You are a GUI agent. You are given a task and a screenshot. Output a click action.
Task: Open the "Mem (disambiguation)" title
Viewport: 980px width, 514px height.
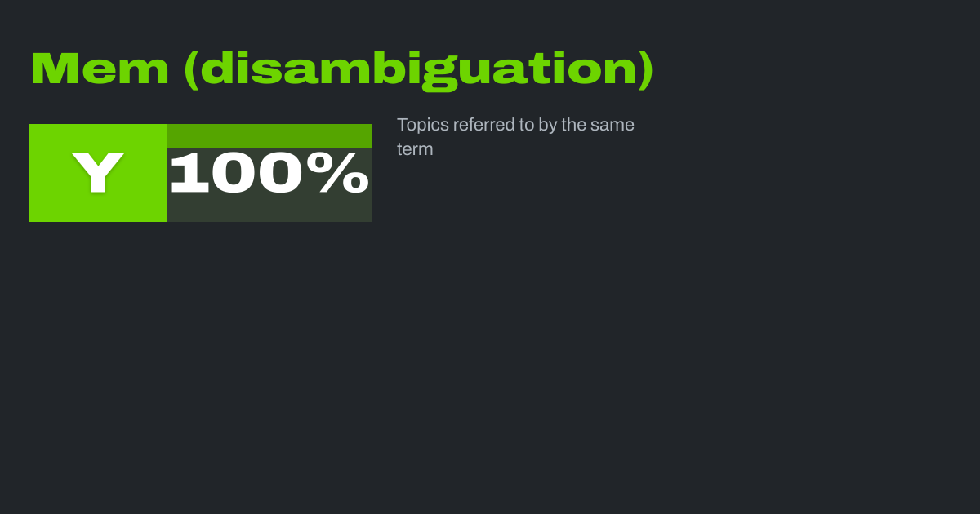pyautogui.click(x=341, y=69)
